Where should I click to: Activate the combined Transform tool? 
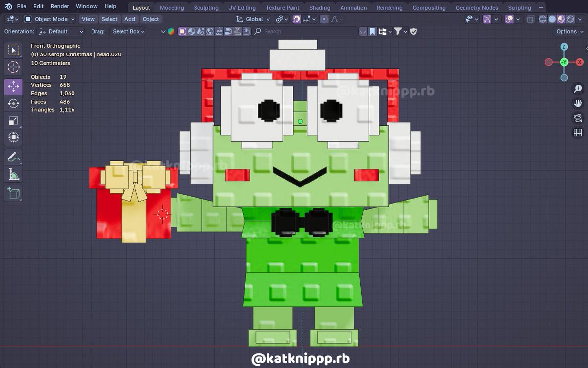[13, 138]
